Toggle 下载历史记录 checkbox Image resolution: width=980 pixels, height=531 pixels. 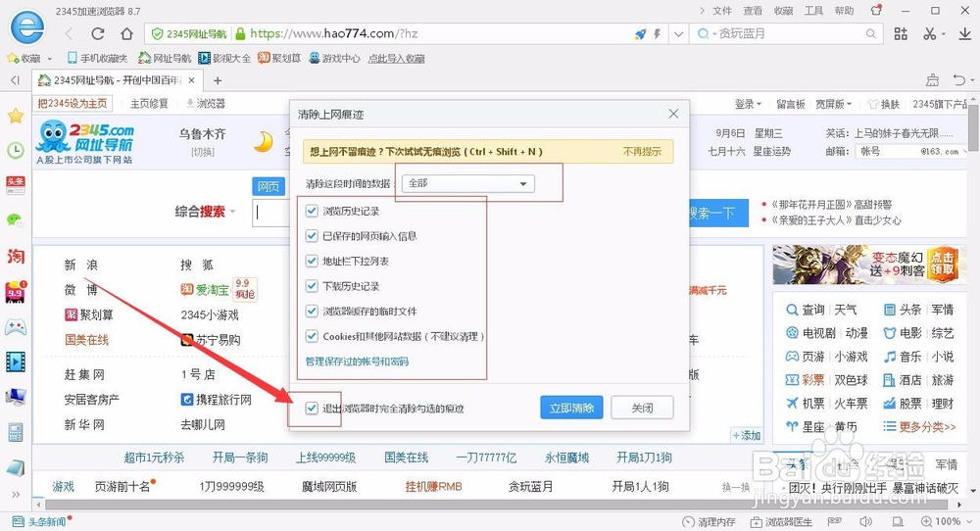[x=312, y=286]
